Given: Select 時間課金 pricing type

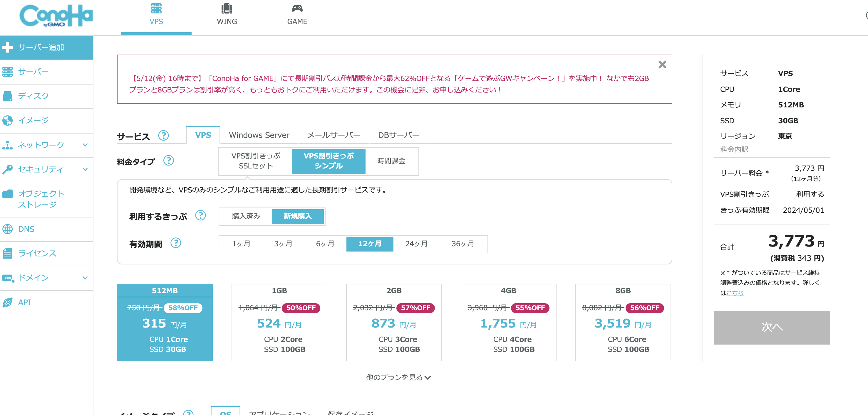Looking at the screenshot, I should click(x=391, y=161).
